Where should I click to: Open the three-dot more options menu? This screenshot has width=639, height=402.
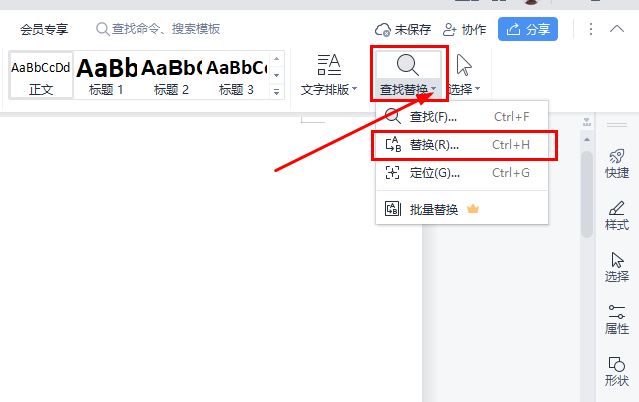tap(591, 29)
